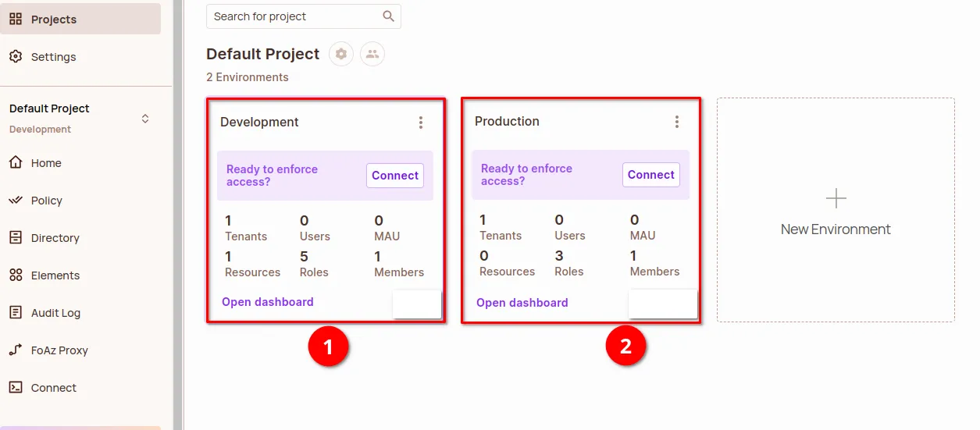Viewport: 980px width, 430px height.
Task: Go to Projects in the sidebar
Action: (x=53, y=20)
